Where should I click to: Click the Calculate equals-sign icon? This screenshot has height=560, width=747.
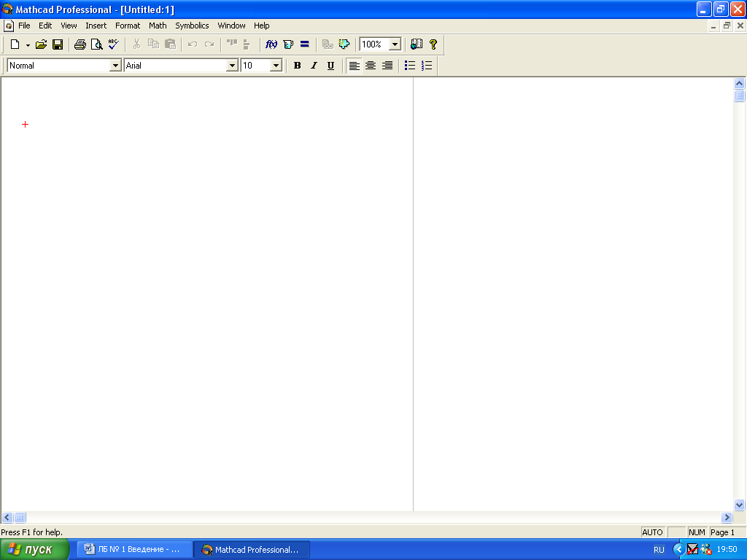305,44
